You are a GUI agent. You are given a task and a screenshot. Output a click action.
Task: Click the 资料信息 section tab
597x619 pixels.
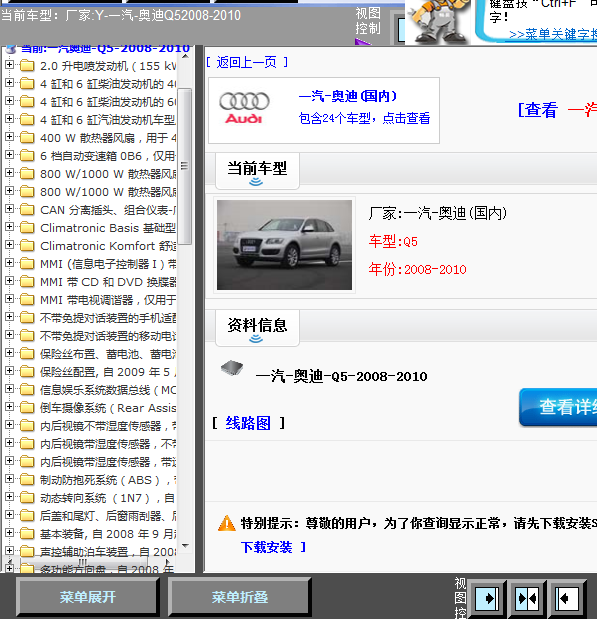257,328
